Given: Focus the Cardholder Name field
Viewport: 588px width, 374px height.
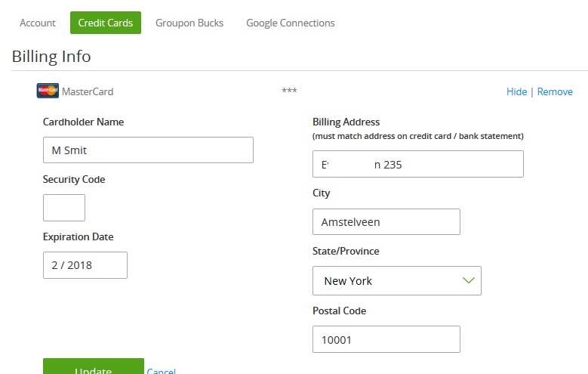Looking at the screenshot, I should (148, 150).
